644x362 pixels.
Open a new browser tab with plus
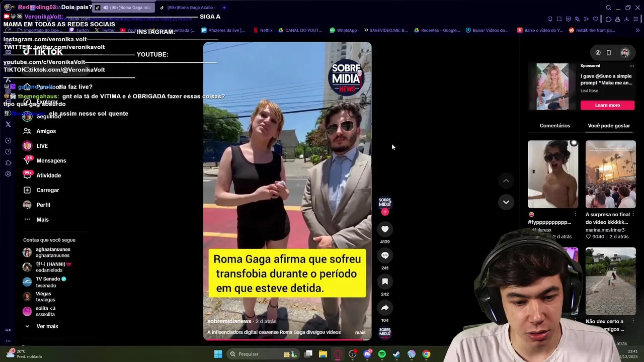tap(224, 8)
